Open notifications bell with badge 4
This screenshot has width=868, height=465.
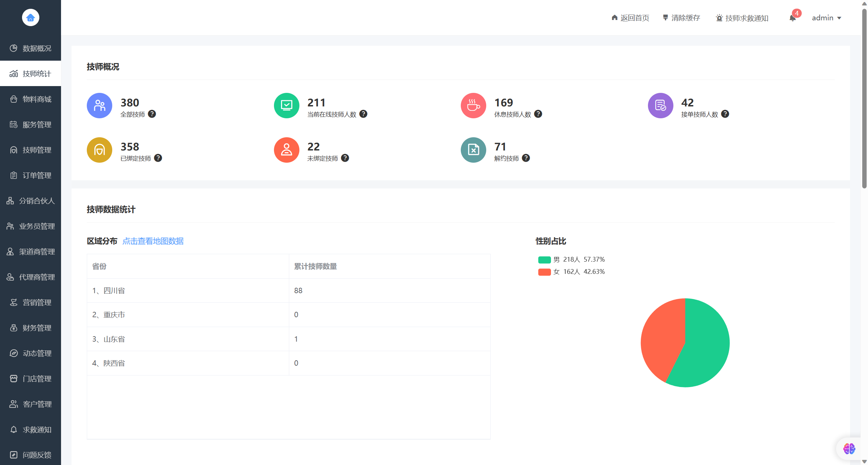[x=793, y=18]
